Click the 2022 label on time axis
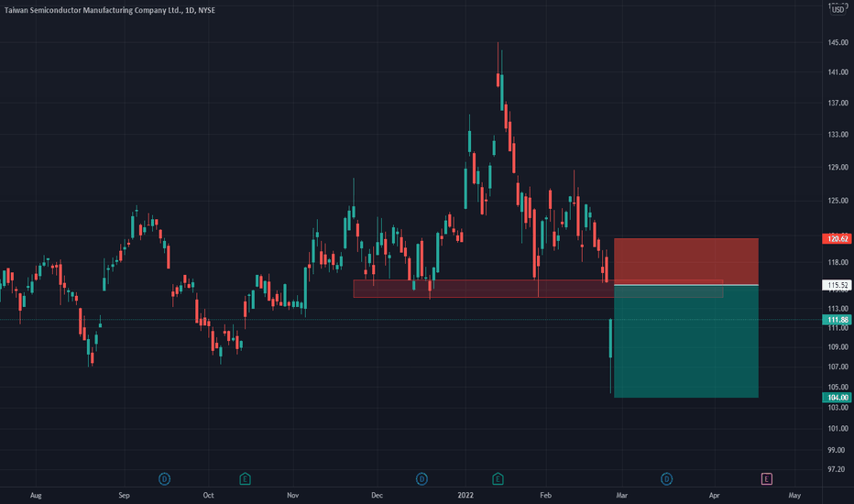Screen dimensions: 854x504 coord(465,495)
